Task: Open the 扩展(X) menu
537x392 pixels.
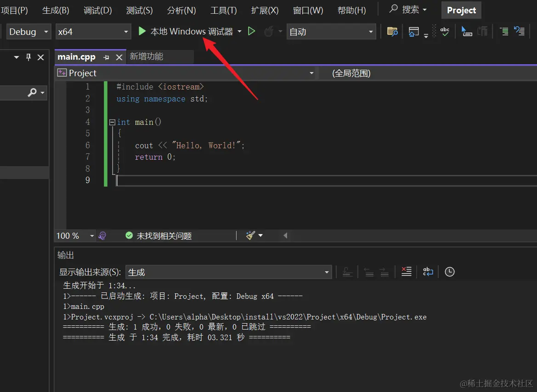Action: coord(265,10)
